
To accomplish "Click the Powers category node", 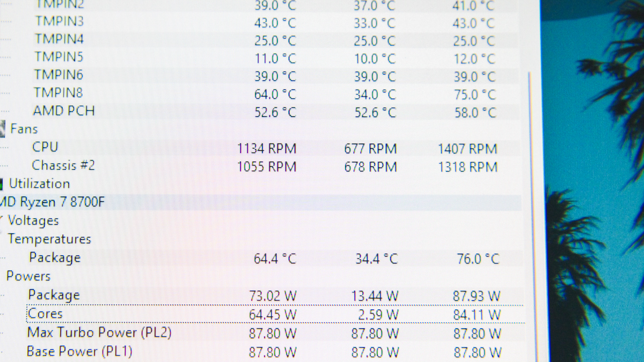I will (28, 276).
